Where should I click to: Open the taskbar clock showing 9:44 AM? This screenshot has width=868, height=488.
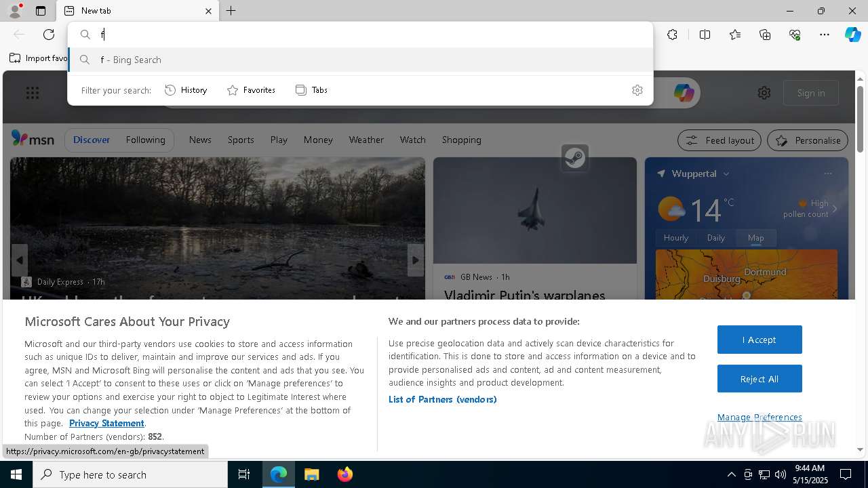(810, 474)
